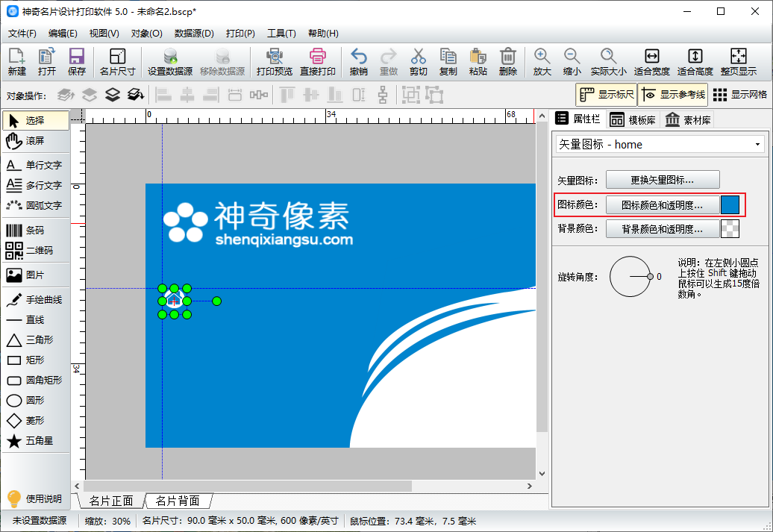Click the 旋转角度 rotation dial handle
The image size is (773, 532).
click(x=650, y=277)
